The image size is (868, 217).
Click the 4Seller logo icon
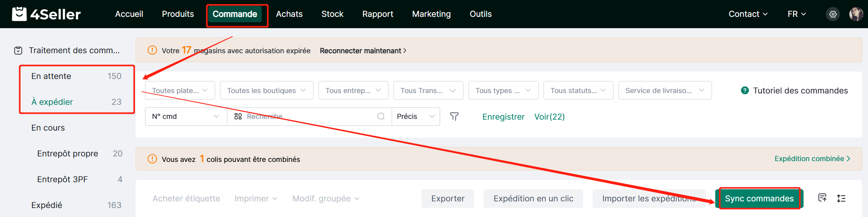click(x=19, y=14)
